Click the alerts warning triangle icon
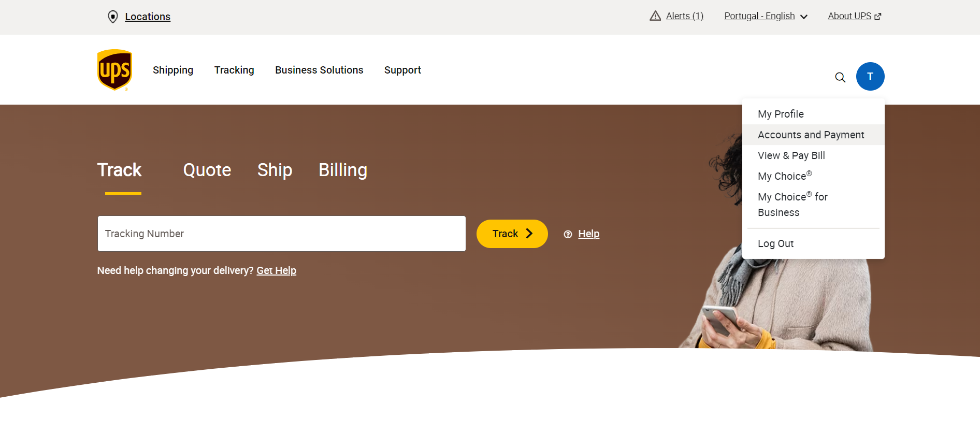Image resolution: width=980 pixels, height=433 pixels. click(655, 16)
